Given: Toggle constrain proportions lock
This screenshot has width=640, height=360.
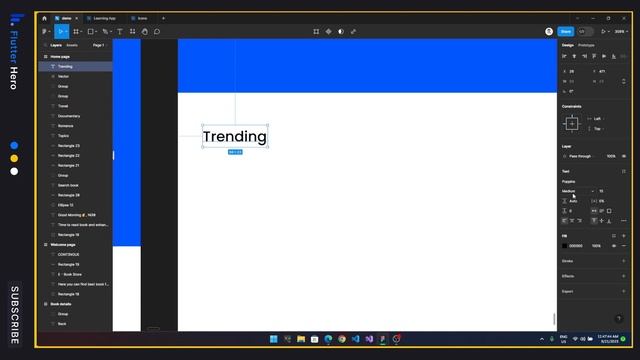Looking at the screenshot, I should [x=624, y=81].
